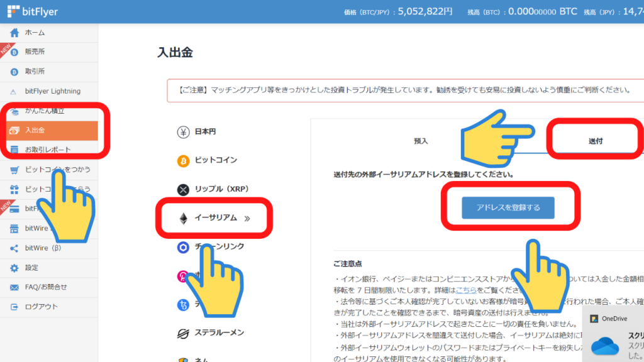Click the OneDrive notification popup

point(614,333)
